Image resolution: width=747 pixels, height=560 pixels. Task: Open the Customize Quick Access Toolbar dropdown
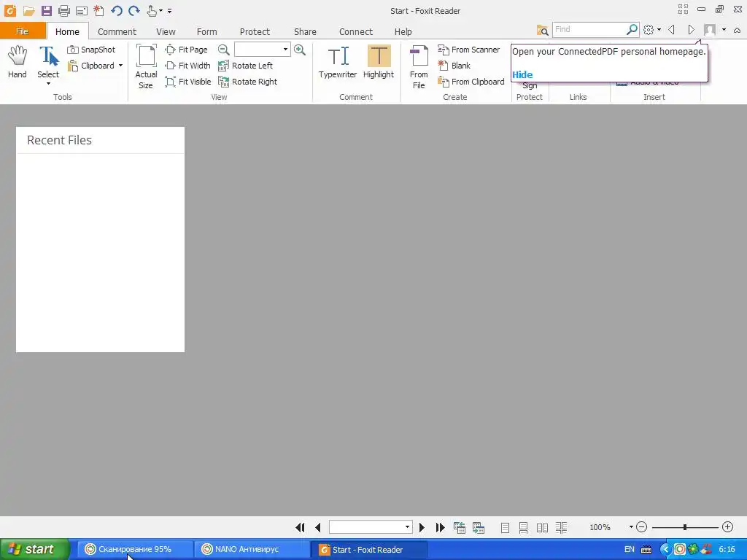169,10
